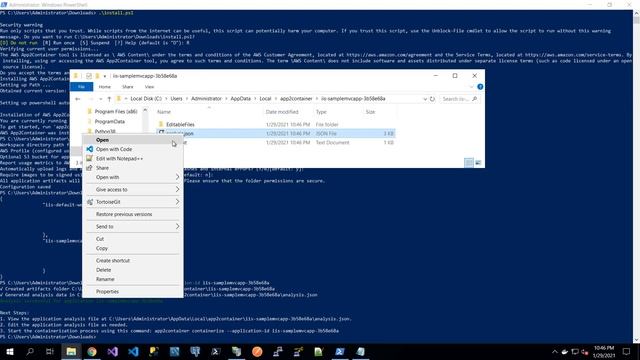Click AppData breadcrumb segment

pyautogui.click(x=240, y=99)
